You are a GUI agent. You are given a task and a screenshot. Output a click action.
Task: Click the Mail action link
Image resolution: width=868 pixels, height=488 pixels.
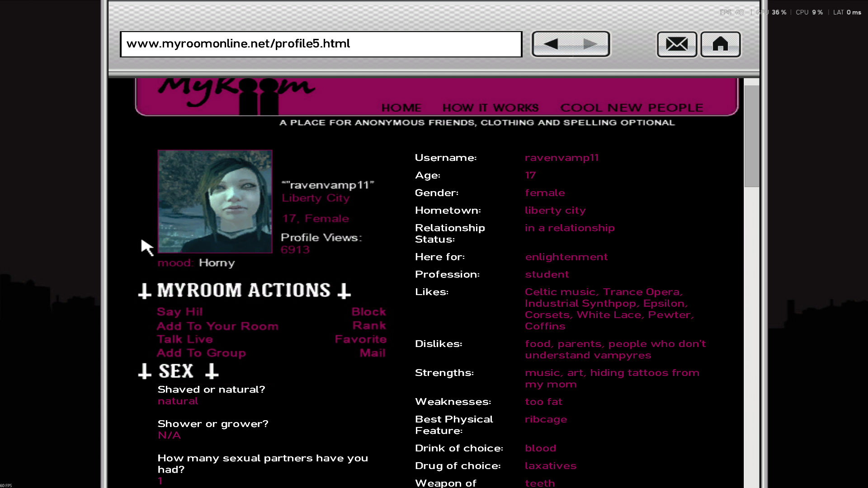(373, 353)
